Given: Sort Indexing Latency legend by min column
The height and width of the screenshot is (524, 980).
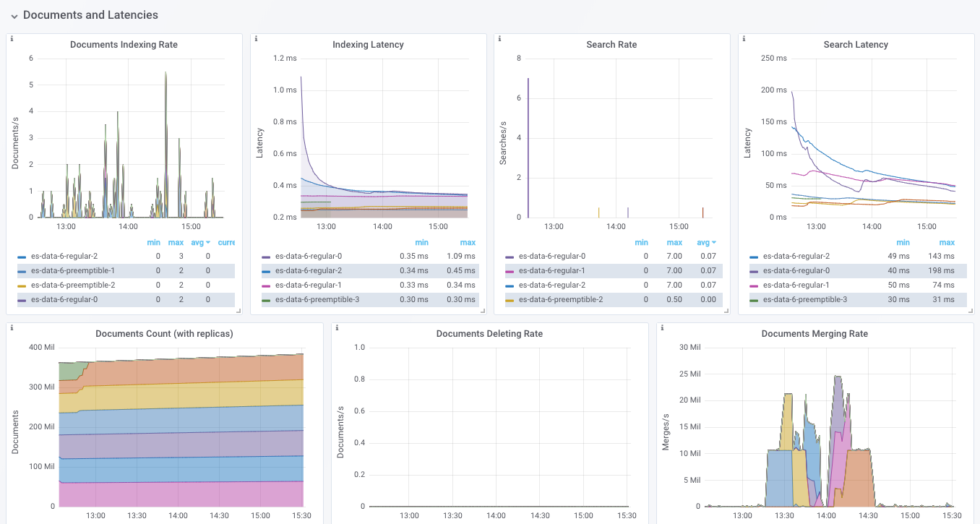Looking at the screenshot, I should click(421, 243).
